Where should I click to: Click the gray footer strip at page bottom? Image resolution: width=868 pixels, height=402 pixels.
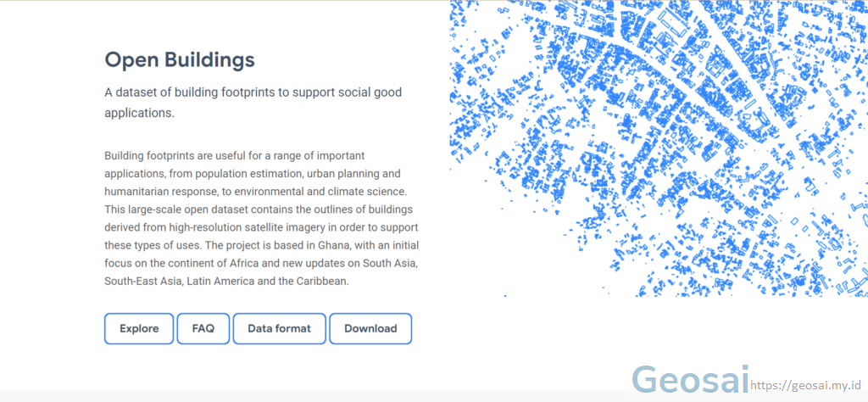tap(313, 396)
